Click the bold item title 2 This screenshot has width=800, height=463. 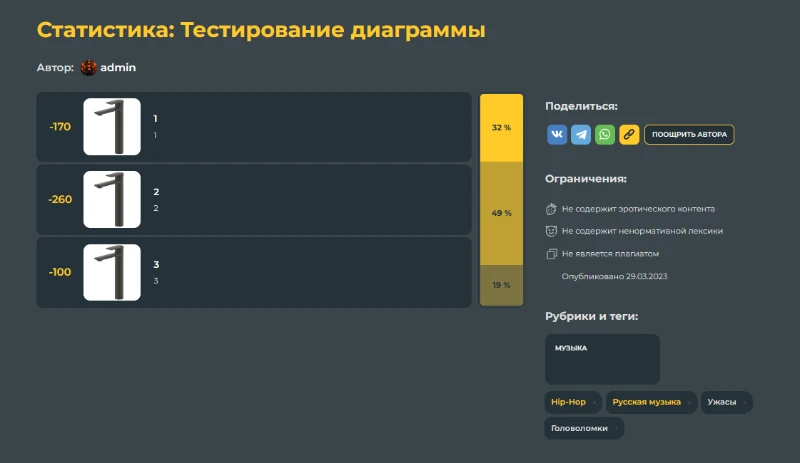[156, 192]
